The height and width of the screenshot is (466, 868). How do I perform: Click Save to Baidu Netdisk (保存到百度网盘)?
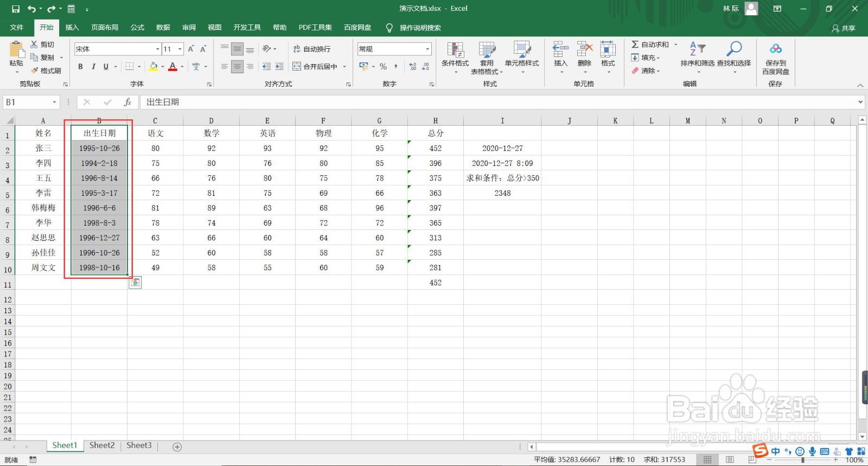776,58
